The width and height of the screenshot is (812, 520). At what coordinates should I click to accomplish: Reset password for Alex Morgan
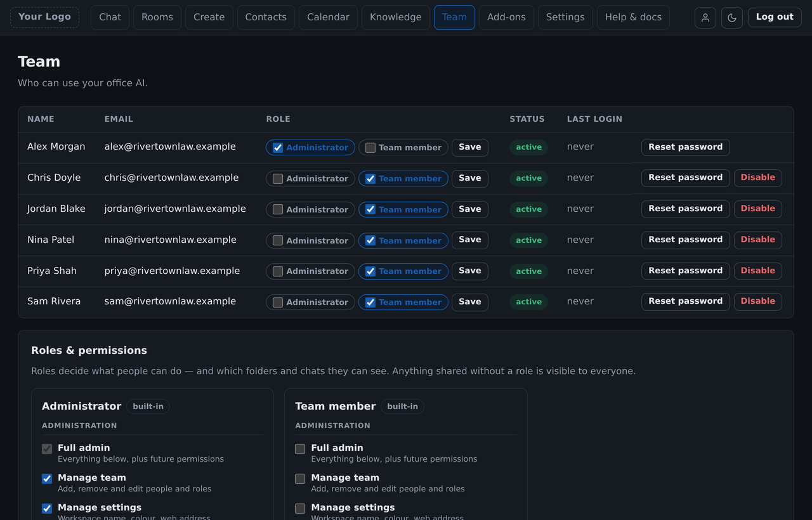click(x=686, y=147)
